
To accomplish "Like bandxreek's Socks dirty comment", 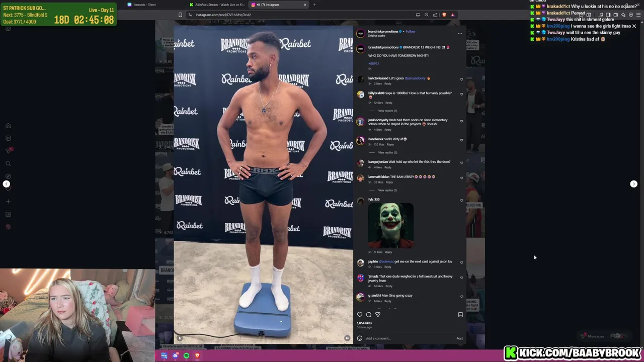I will tap(461, 140).
